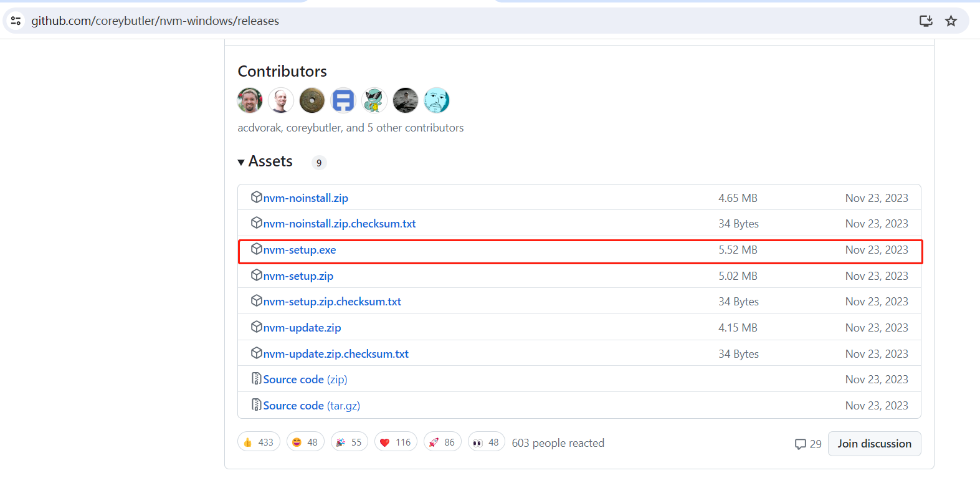
Task: Click the rocket reaction with 86
Action: coord(442,442)
